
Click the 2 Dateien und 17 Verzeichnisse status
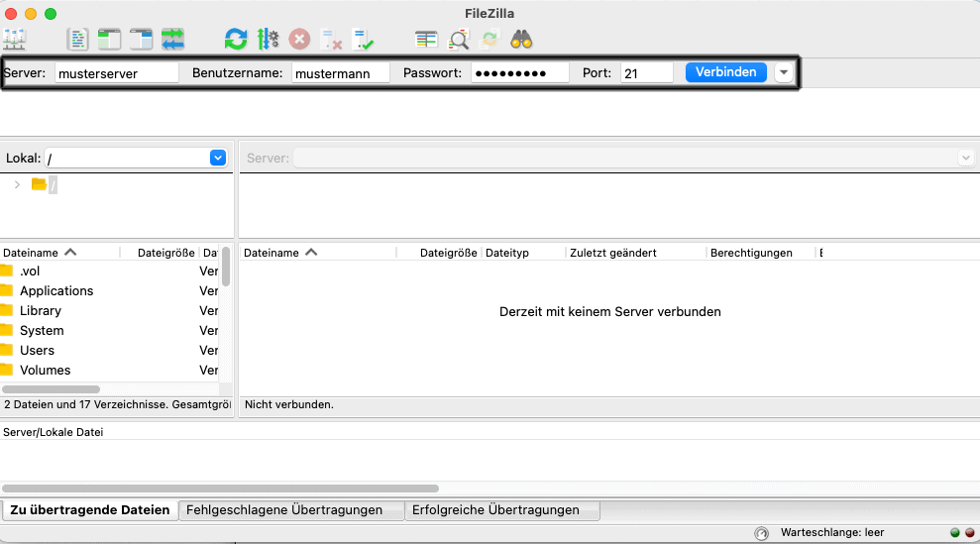tap(117, 404)
